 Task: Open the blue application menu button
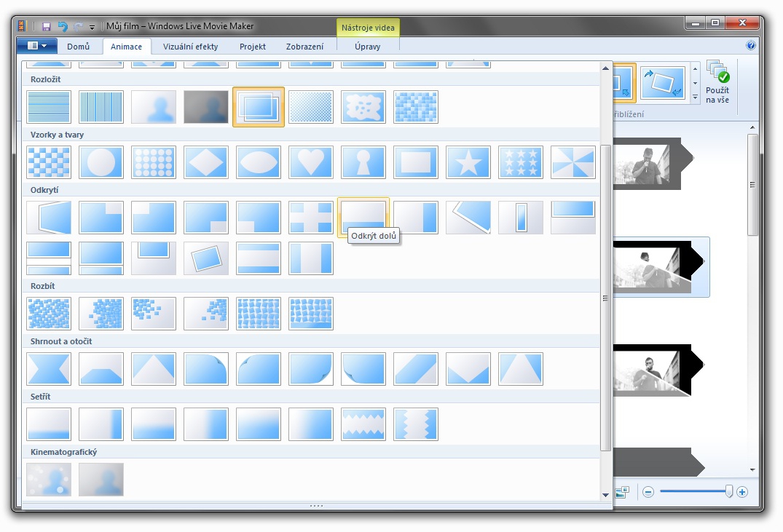click(37, 46)
